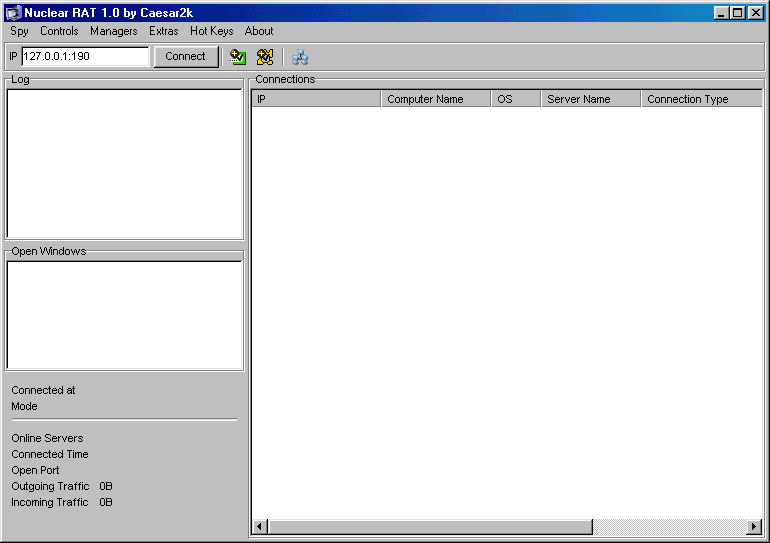This screenshot has width=770, height=543.
Task: Click inside the Open Windows list box
Action: coord(124,315)
